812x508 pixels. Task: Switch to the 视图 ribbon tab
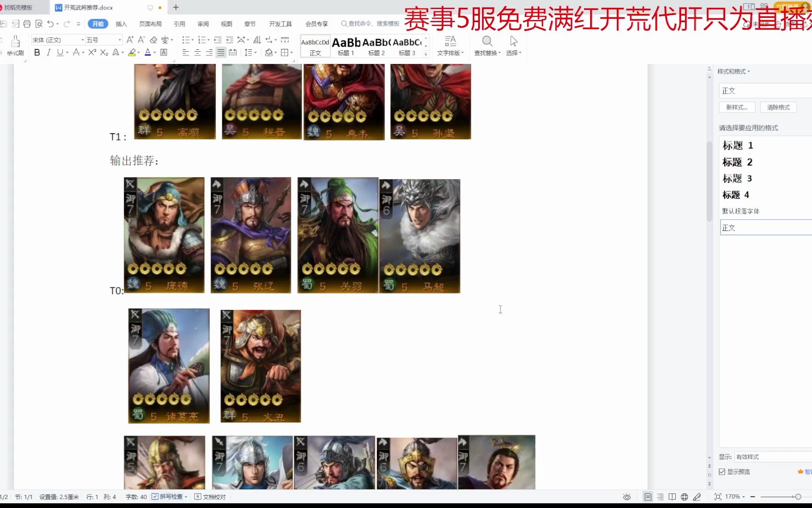click(x=226, y=24)
